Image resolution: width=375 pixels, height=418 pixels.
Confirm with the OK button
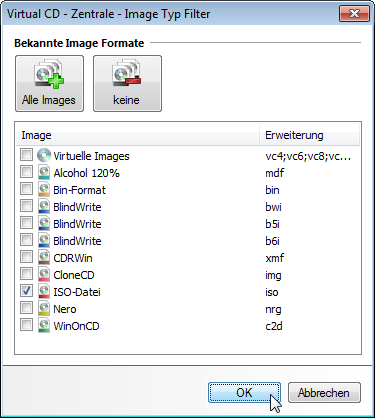pyautogui.click(x=244, y=393)
